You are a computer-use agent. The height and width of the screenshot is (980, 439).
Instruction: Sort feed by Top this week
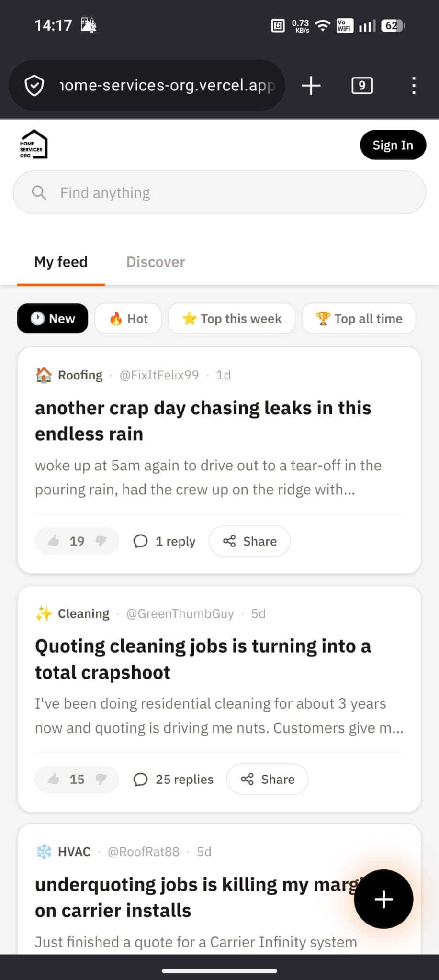click(232, 319)
